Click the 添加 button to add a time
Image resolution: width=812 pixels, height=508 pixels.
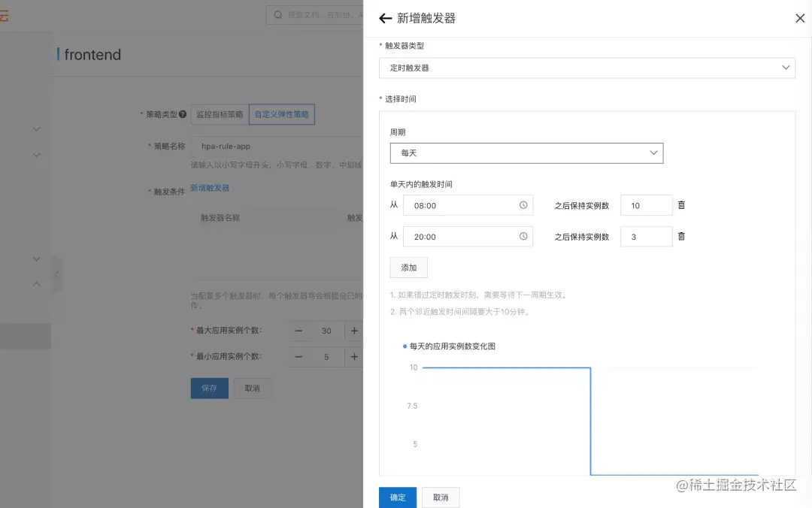[x=408, y=268]
